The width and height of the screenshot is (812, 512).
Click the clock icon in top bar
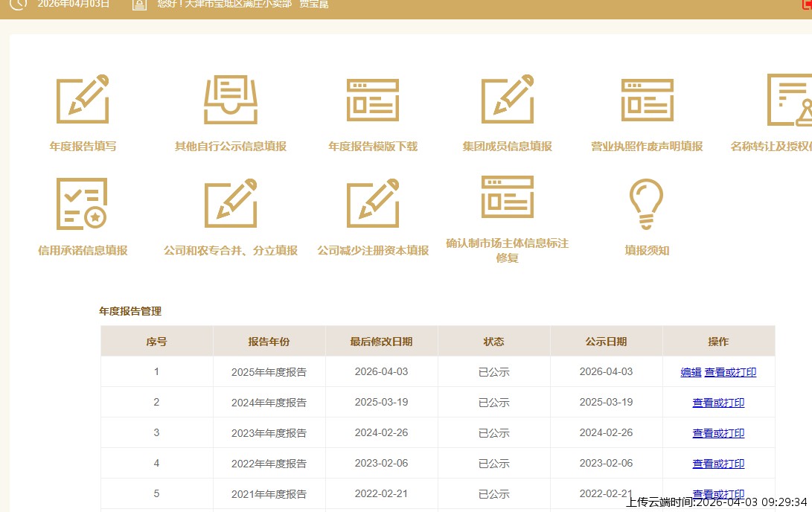click(x=17, y=4)
